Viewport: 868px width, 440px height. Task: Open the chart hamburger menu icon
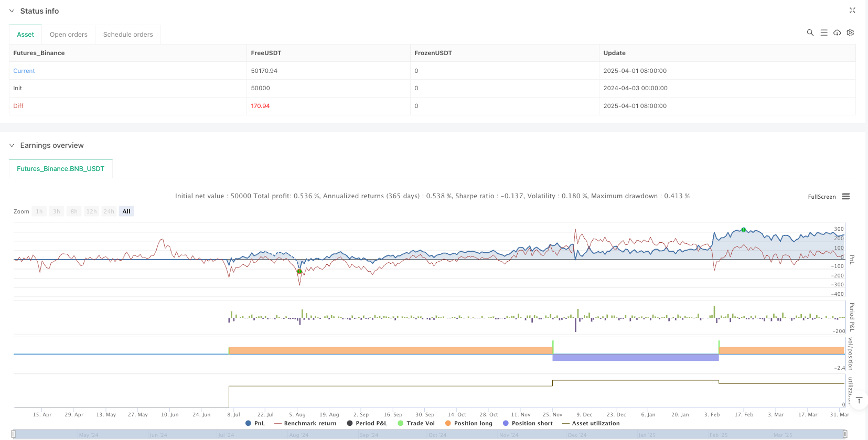tap(845, 197)
